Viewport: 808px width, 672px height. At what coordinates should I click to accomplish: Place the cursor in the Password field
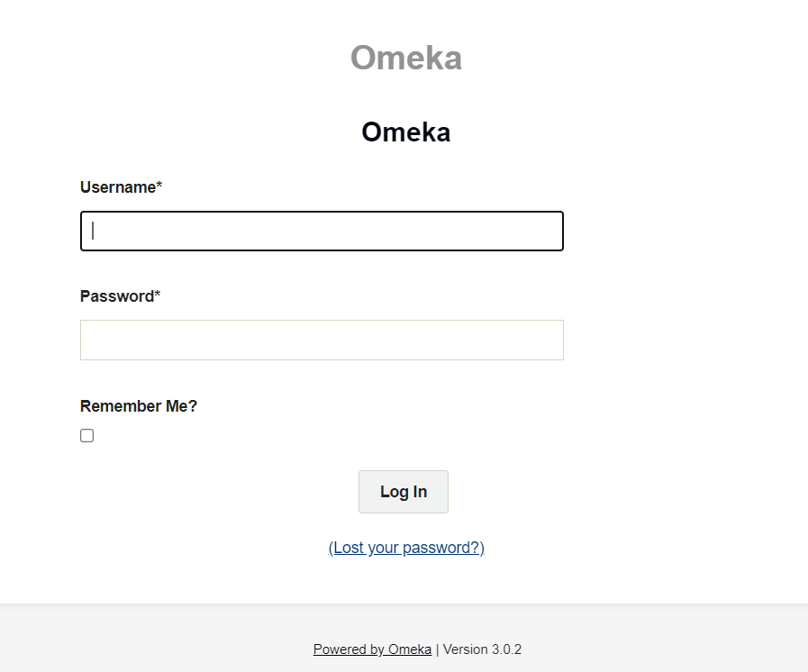322,340
